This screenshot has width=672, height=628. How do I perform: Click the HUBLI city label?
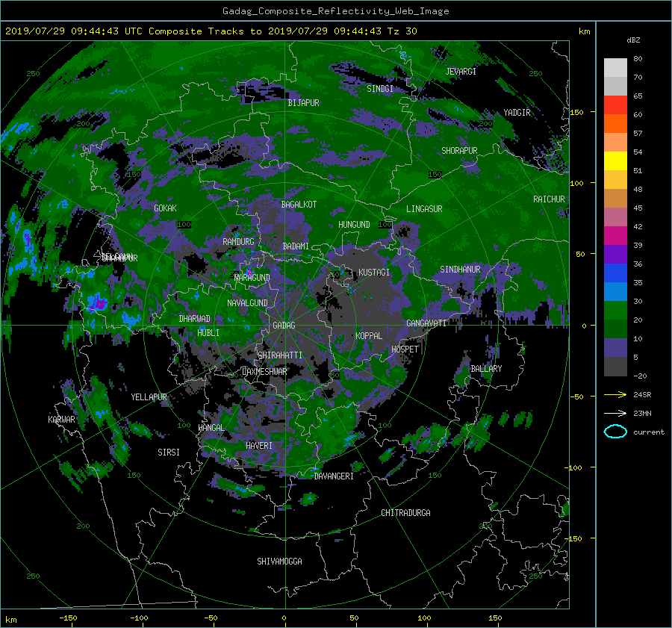(x=208, y=332)
